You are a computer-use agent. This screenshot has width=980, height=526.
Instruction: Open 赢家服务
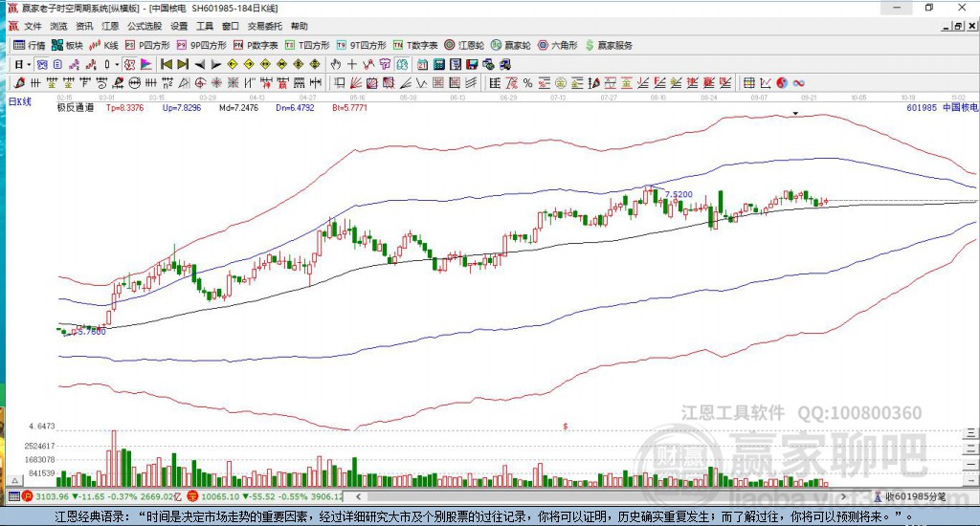[x=609, y=45]
